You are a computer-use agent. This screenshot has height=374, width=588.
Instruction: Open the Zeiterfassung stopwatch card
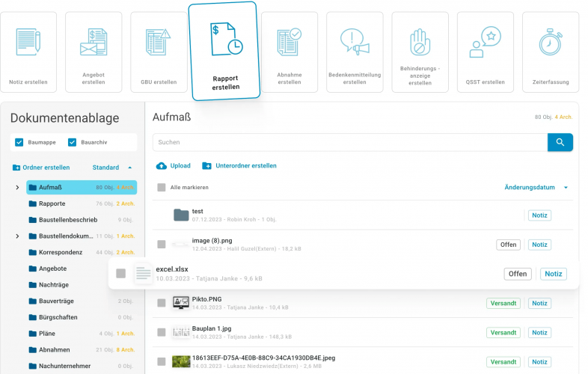coord(551,52)
